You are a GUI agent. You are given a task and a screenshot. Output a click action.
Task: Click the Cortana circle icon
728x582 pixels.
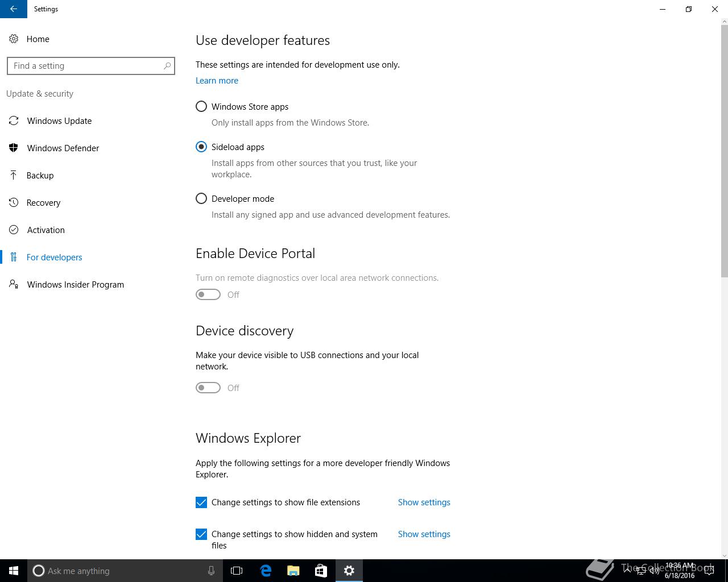[38, 571]
